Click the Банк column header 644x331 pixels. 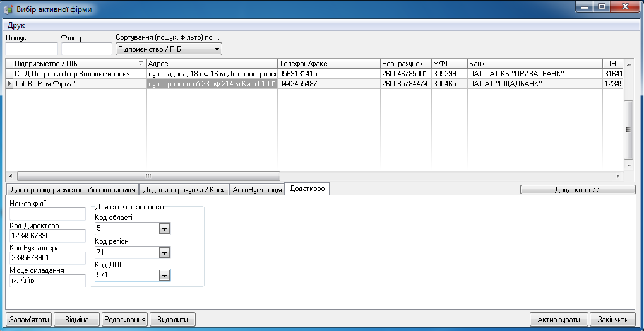534,64
